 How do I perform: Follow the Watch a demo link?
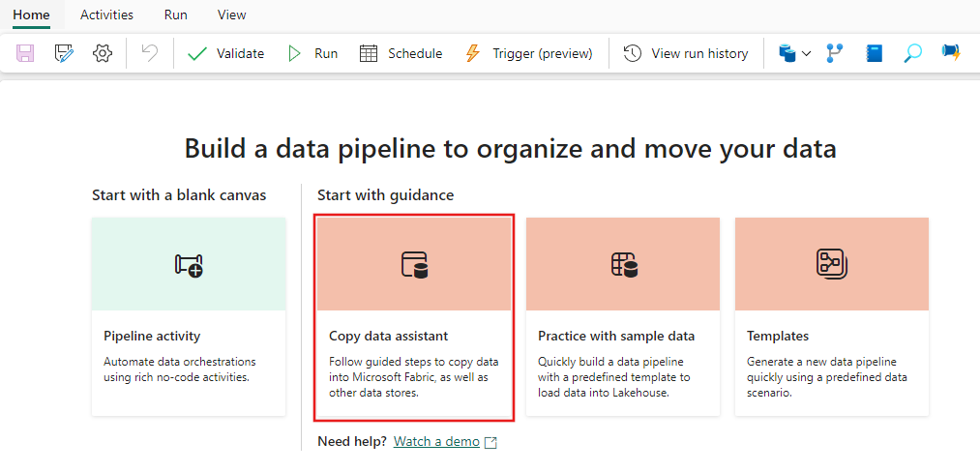click(436, 442)
